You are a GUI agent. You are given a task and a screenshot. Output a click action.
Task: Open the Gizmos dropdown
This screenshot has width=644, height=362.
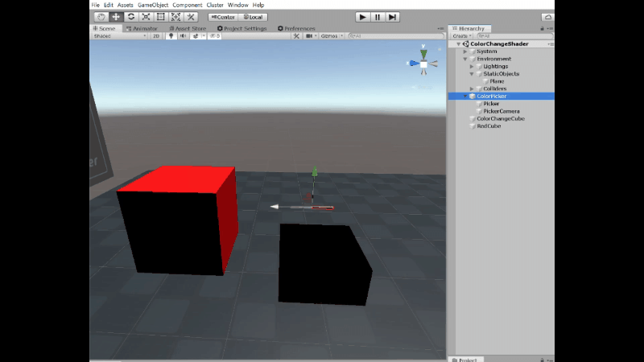coord(332,36)
